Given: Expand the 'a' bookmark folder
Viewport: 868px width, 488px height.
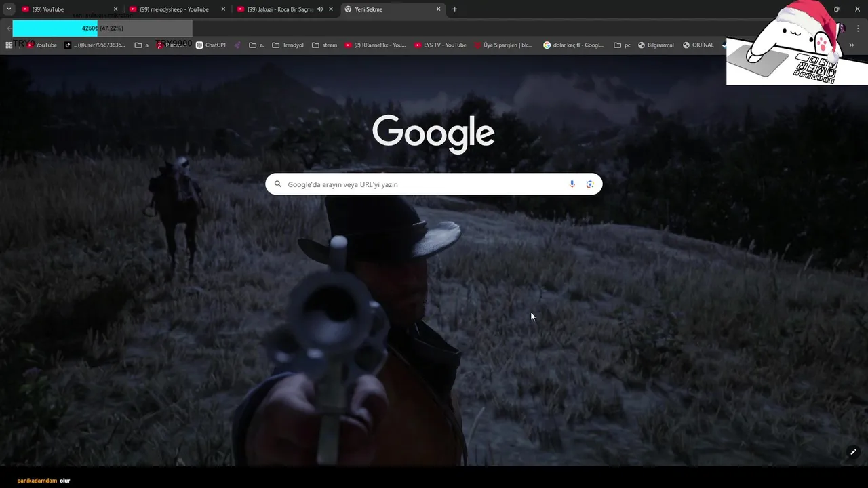Looking at the screenshot, I should point(142,45).
